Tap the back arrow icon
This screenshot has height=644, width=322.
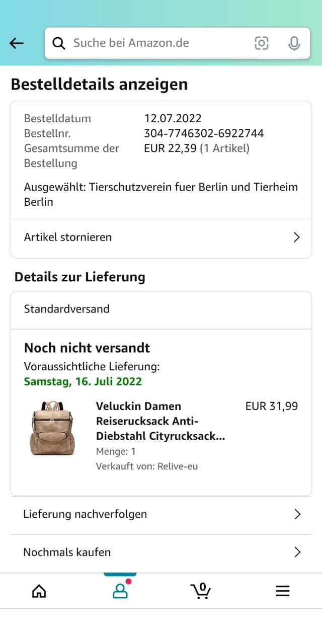click(x=17, y=43)
